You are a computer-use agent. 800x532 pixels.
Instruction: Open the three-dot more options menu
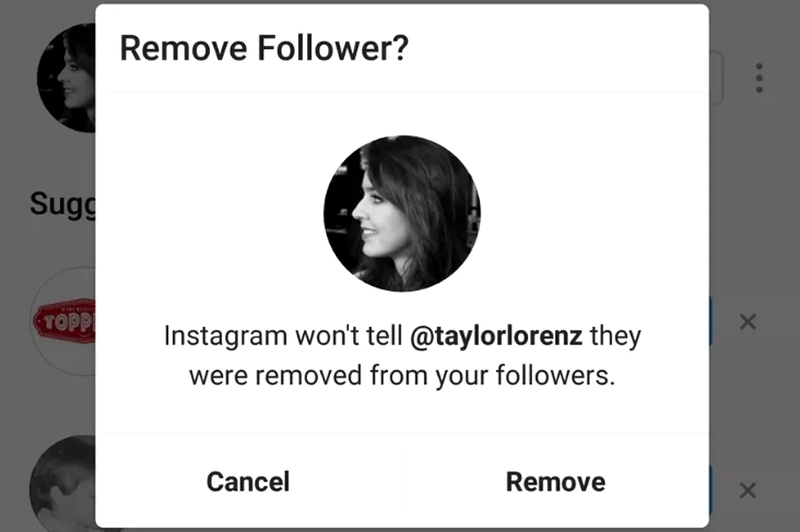pos(759,78)
